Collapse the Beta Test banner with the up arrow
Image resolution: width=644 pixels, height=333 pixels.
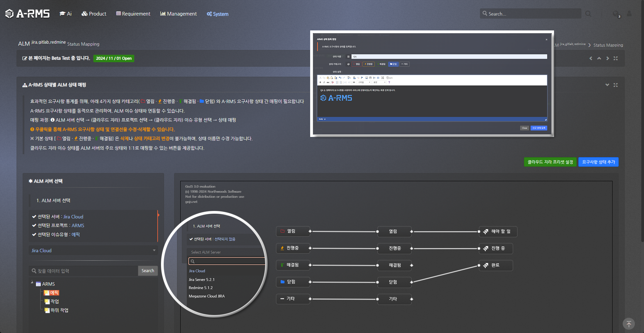tap(599, 58)
